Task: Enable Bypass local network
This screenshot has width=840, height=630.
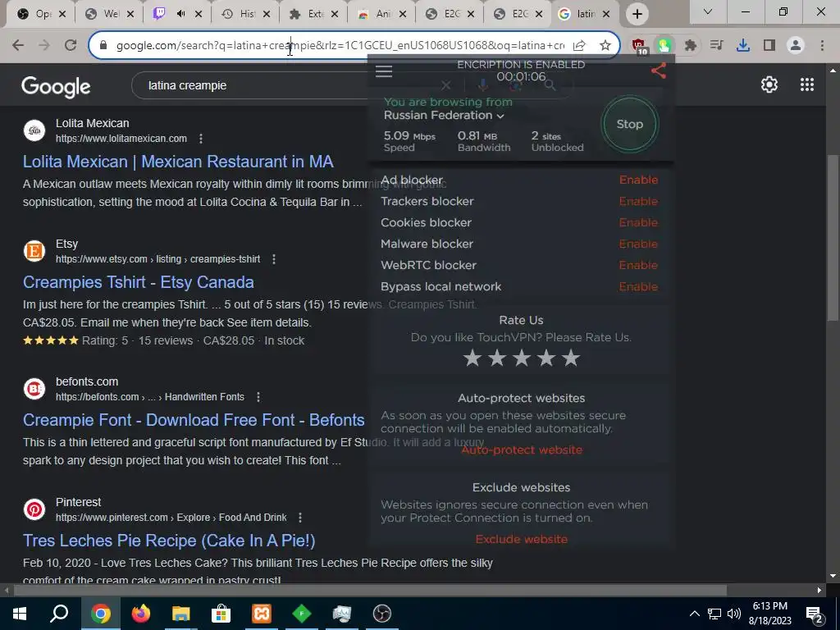Action: (638, 286)
